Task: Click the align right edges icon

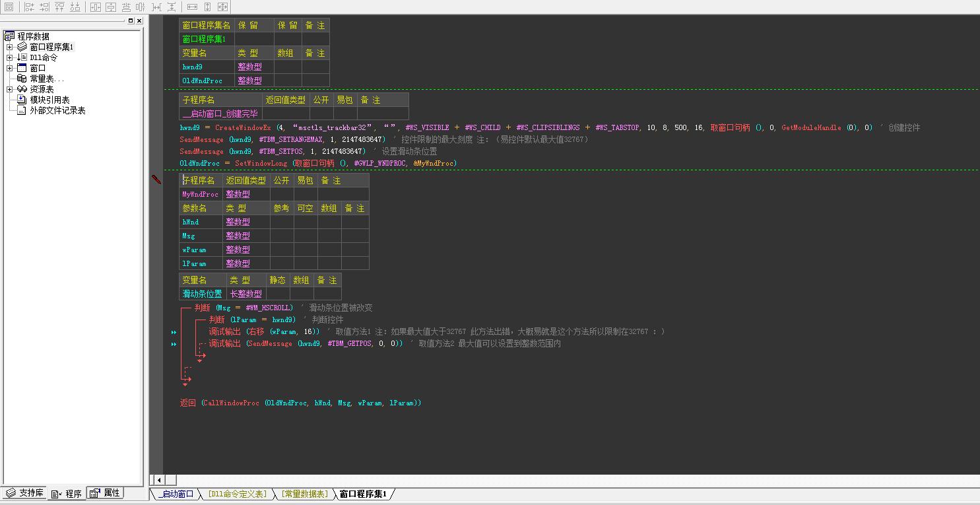Action: 44,7
